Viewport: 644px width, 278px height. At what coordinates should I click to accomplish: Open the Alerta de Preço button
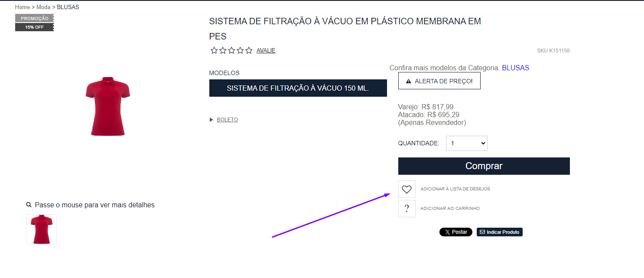tap(439, 81)
